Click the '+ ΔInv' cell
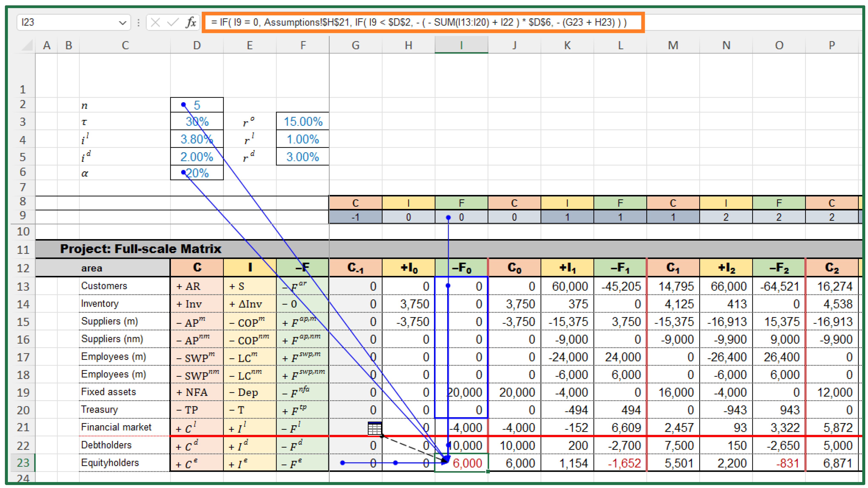This screenshot has height=488, width=868. pos(250,304)
